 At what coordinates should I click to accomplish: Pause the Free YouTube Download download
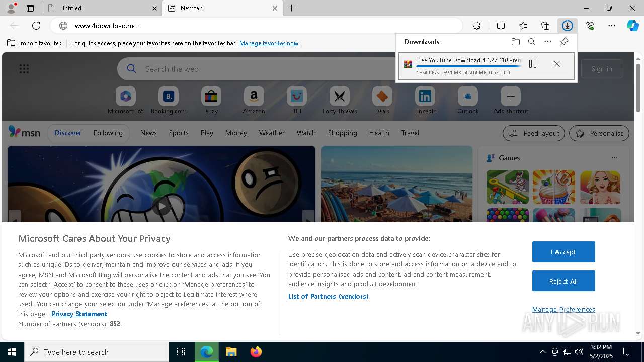[533, 64]
